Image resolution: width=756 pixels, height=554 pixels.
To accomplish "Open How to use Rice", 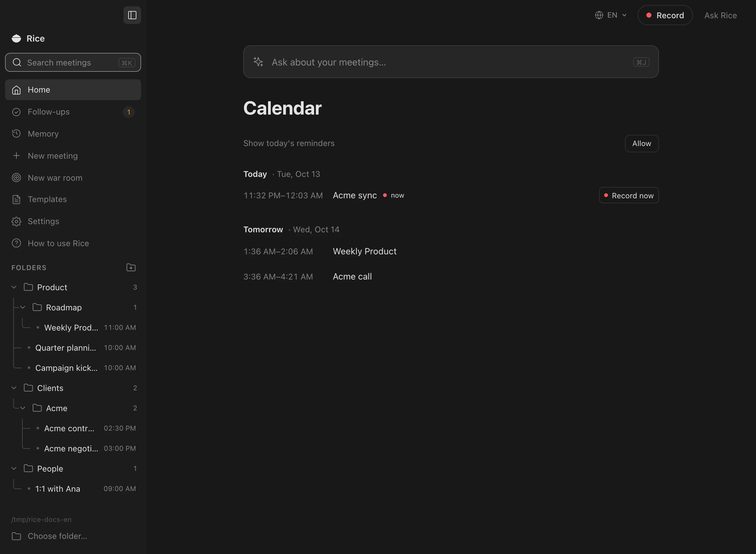I will [x=73, y=243].
